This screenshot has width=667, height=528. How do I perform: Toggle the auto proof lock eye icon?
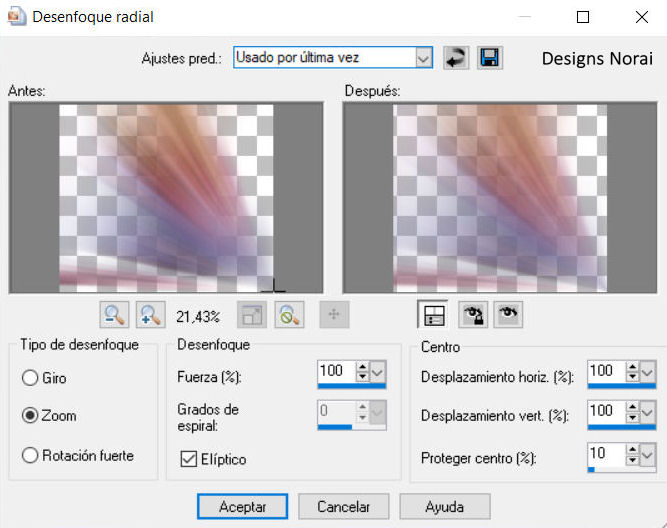coord(473,315)
